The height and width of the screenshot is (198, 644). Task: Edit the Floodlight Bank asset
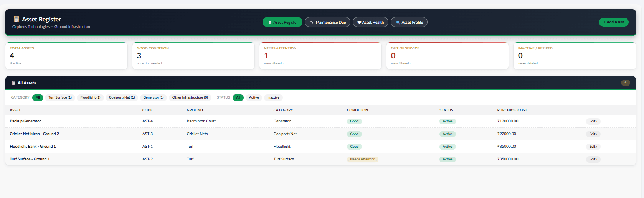593,147
